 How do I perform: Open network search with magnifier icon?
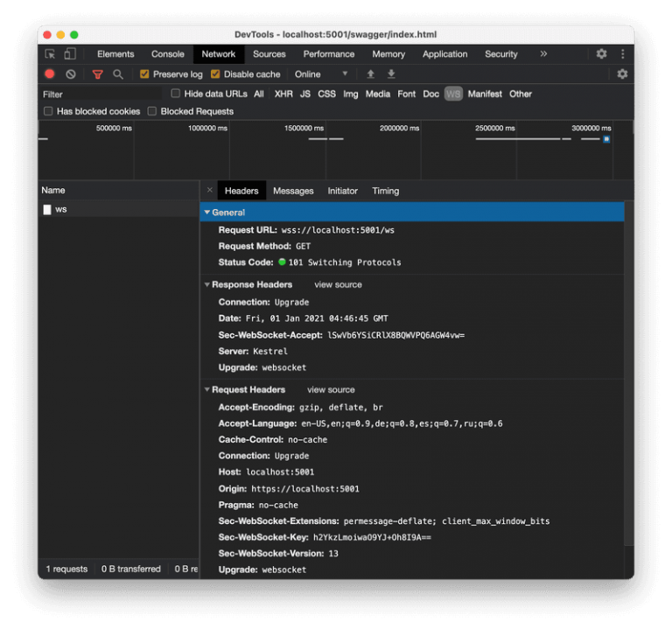pos(118,74)
